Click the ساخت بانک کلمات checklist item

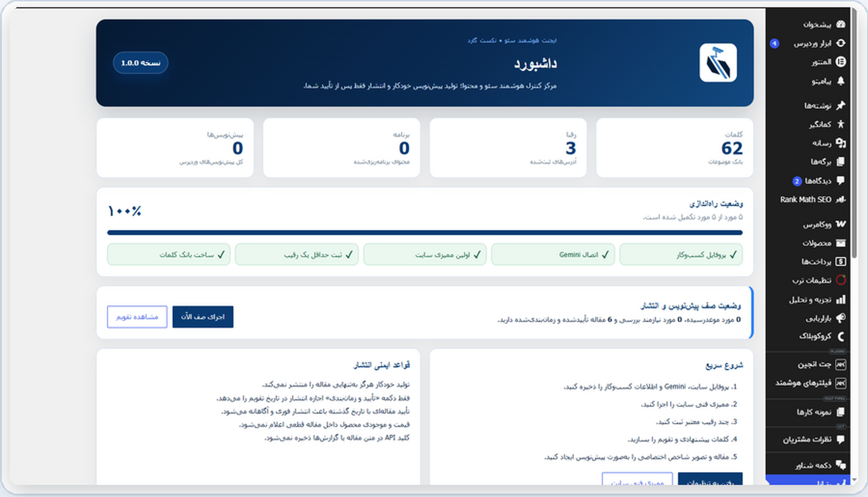(169, 254)
